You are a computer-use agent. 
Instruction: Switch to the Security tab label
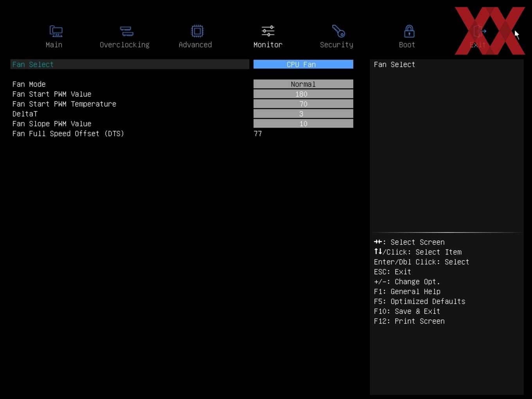point(336,45)
